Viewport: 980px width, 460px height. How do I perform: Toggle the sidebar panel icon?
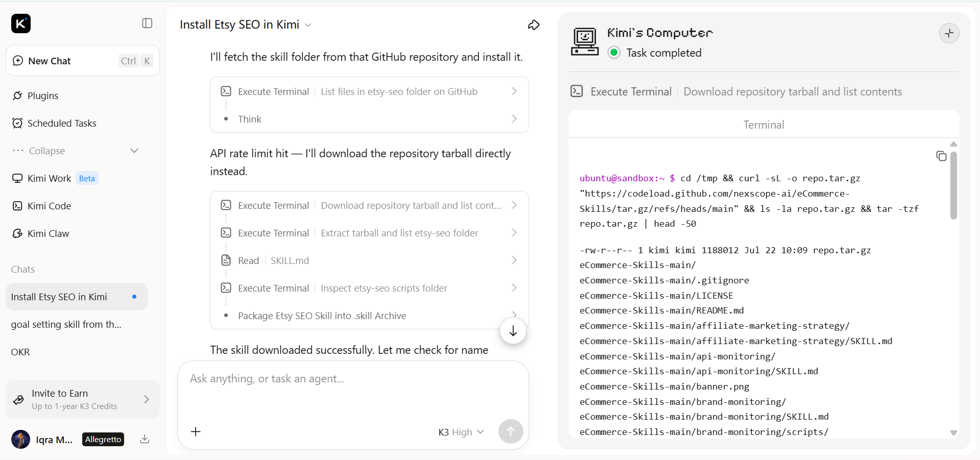click(147, 23)
